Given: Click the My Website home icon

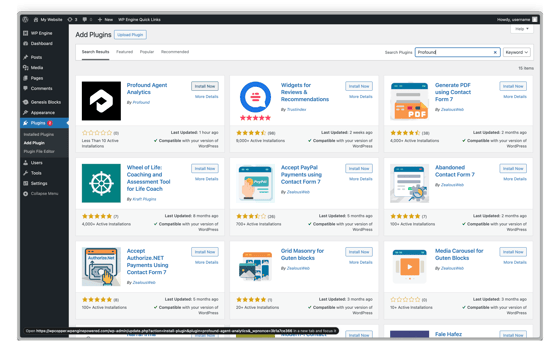Looking at the screenshot, I should tap(36, 20).
